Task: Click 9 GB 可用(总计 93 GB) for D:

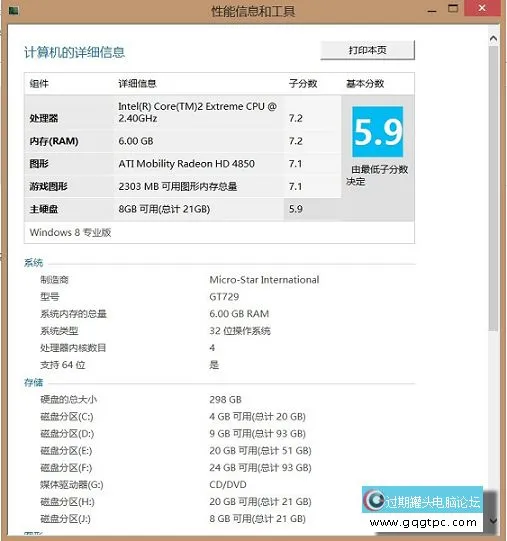Action: (257, 434)
